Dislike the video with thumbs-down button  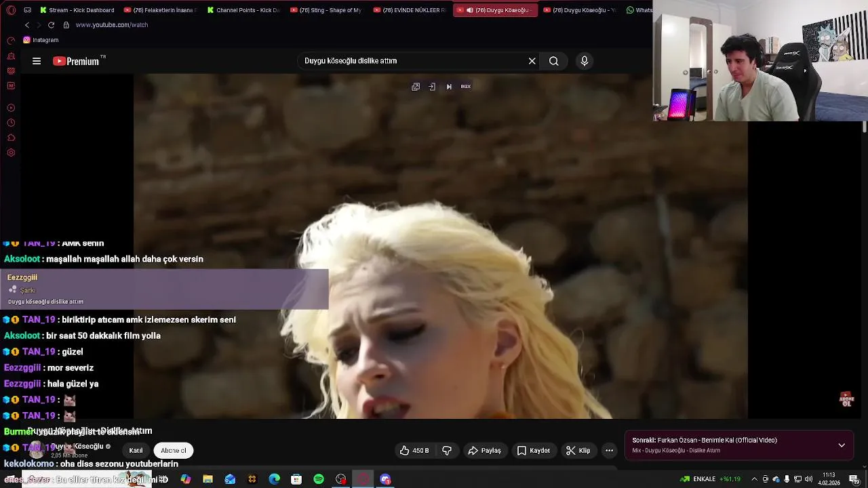[447, 451]
